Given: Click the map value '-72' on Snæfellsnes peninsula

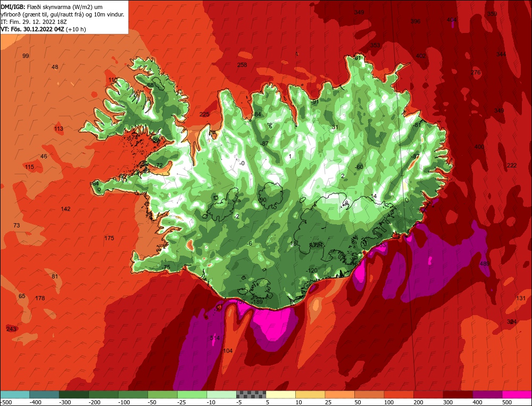Looking at the screenshot, I should coord(159,165).
